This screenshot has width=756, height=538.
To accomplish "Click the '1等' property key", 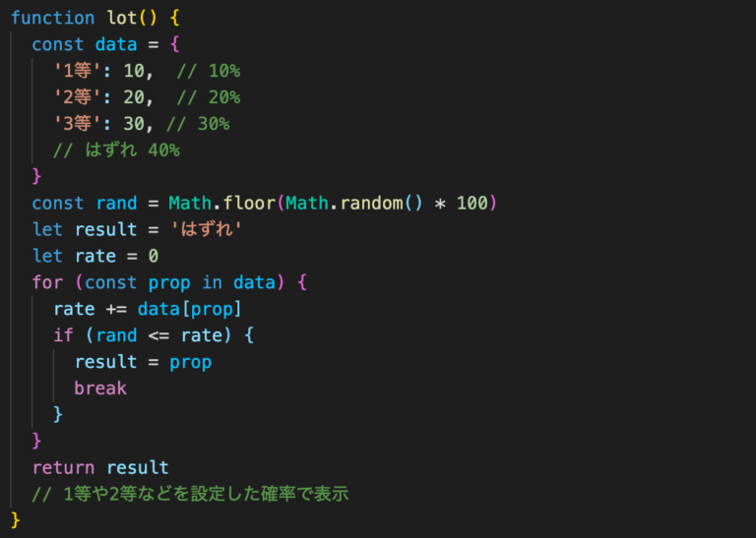I will point(78,71).
